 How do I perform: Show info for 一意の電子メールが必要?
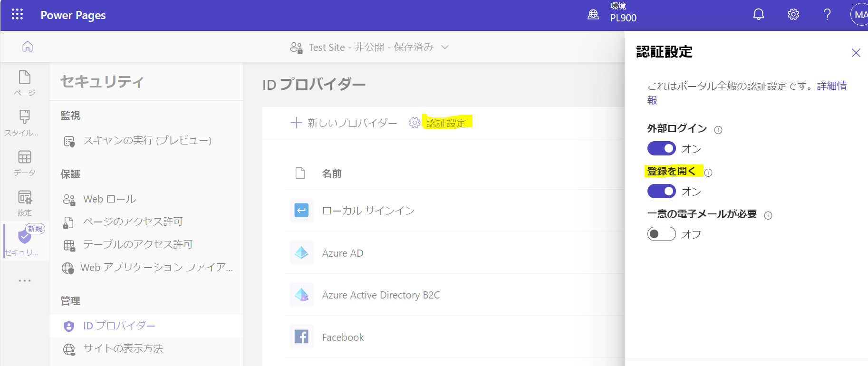(x=768, y=215)
